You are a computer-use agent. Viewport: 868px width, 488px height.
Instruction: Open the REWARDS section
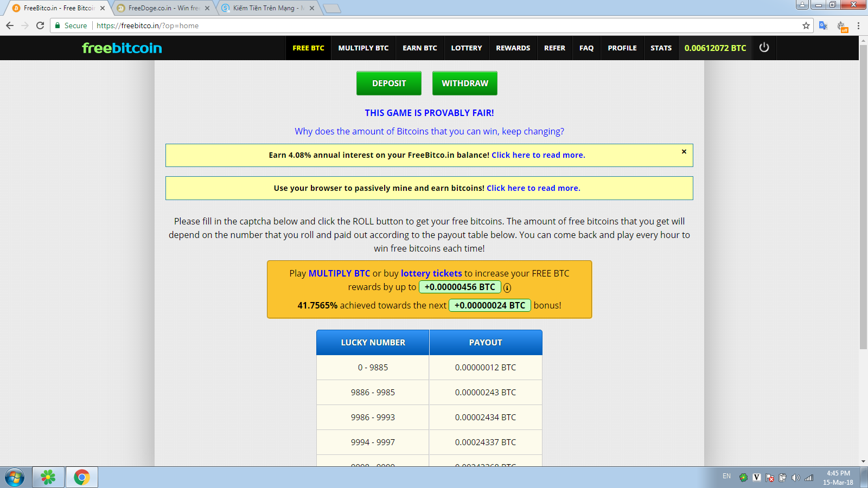[x=513, y=48]
